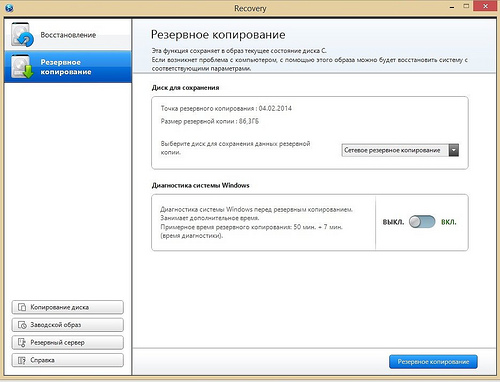Screen dimensions: 500x382
Task: Toggle Windows diagnostics switch
Action: 422,222
